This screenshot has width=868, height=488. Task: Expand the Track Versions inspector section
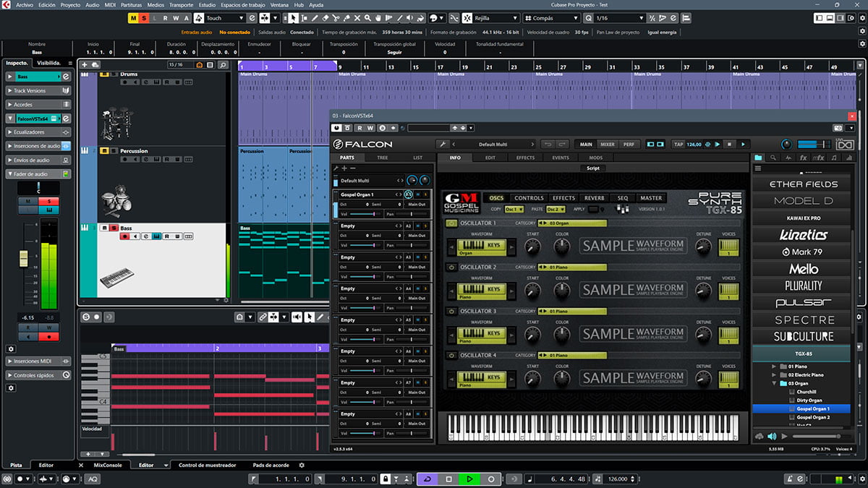click(x=39, y=90)
